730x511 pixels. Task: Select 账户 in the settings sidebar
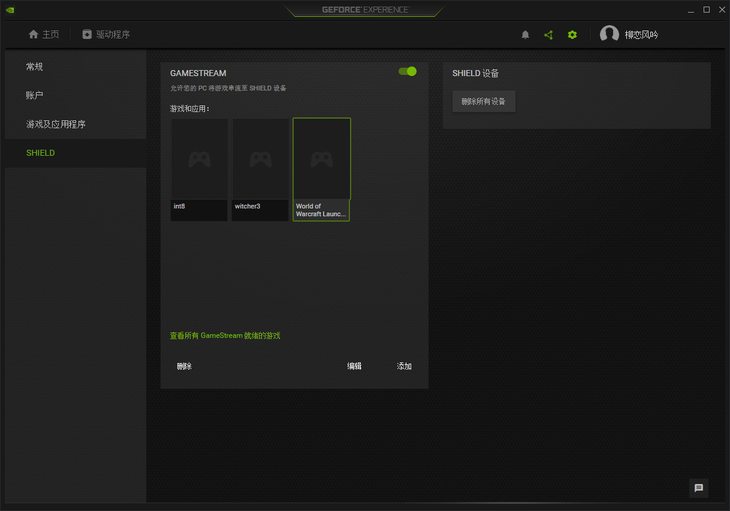(x=76, y=95)
